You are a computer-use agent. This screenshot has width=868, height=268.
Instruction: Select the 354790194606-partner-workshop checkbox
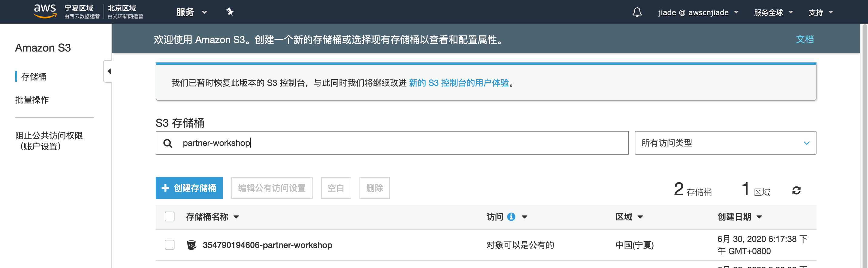click(170, 245)
